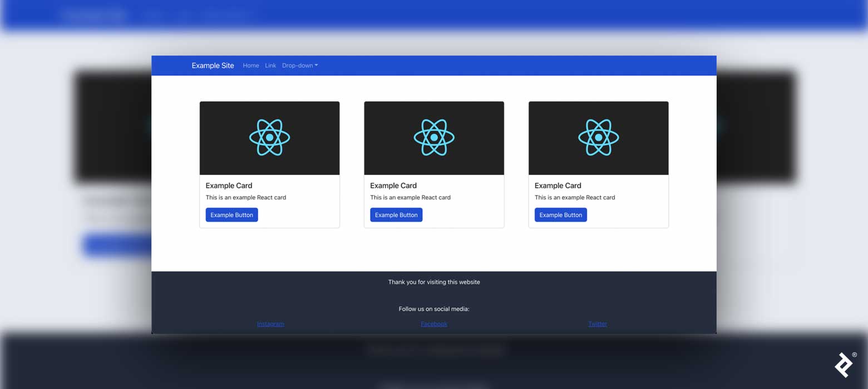Select Link in the navigation bar
The height and width of the screenshot is (389, 868).
coord(270,65)
